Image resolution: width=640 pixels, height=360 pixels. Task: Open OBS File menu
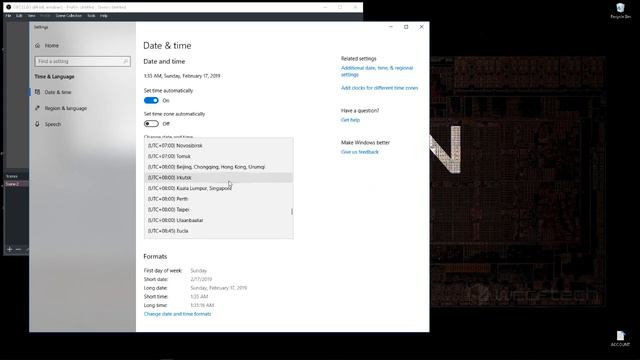(x=8, y=16)
